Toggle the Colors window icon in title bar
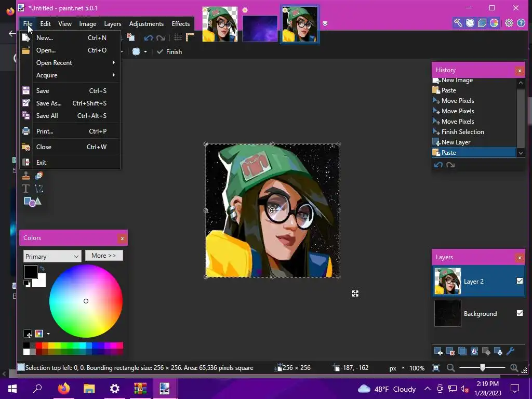The height and width of the screenshot is (399, 532). pos(494,23)
